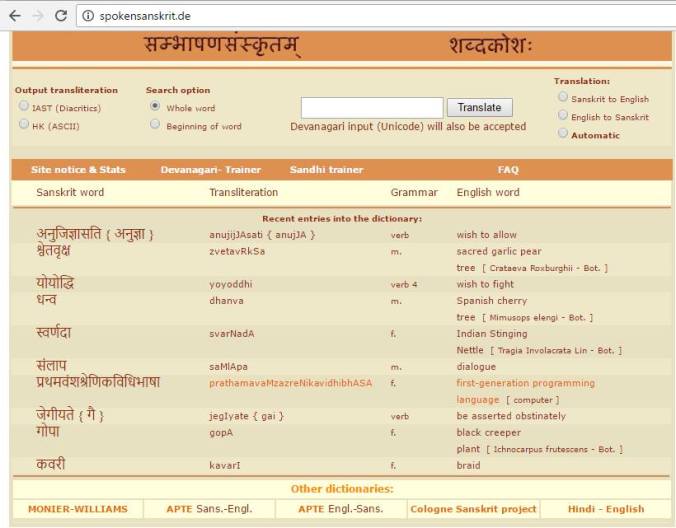The height and width of the screenshot is (528, 676).
Task: Open the Sandhi trainer menu item
Action: tap(326, 170)
